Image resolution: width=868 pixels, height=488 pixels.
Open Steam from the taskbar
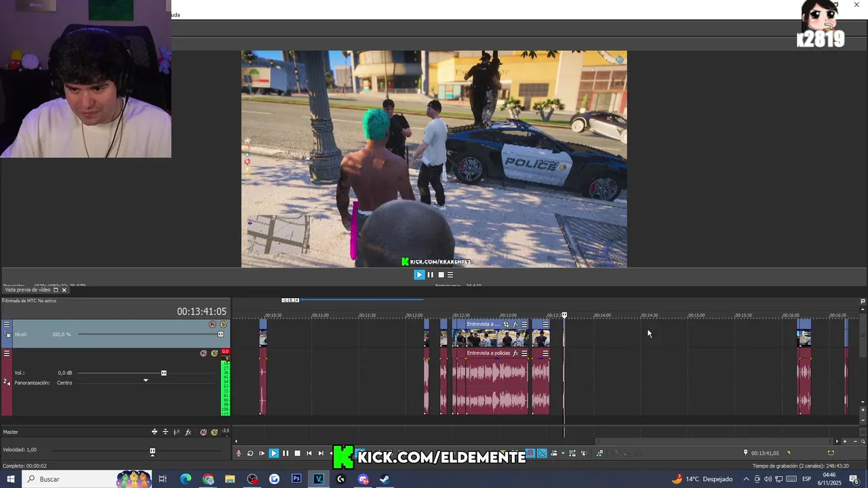[384, 479]
